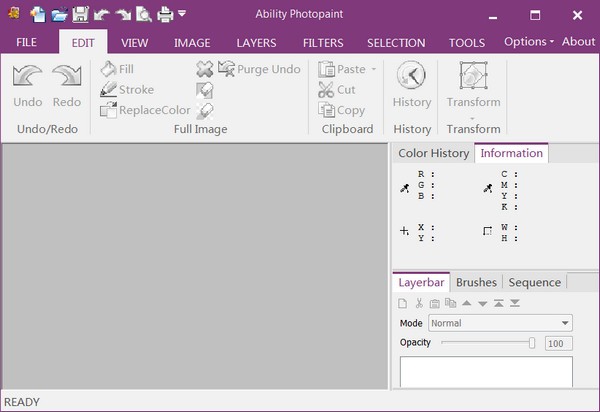Viewport: 600px width, 412px height.
Task: Switch to the Brushes panel tab
Action: (x=476, y=282)
